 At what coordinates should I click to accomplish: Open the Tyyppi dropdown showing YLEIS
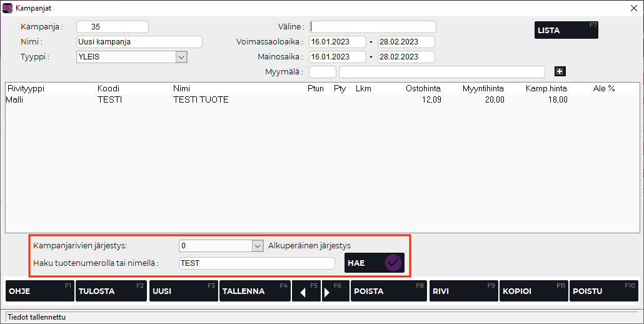click(x=181, y=57)
